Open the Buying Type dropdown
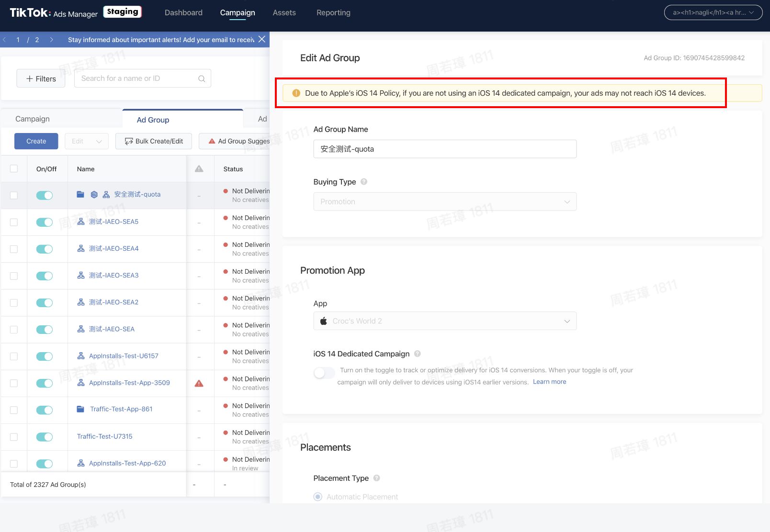 tap(444, 201)
